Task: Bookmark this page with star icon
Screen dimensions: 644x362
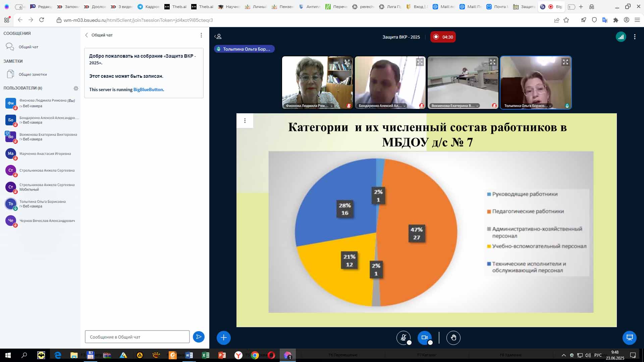Action: [x=566, y=20]
